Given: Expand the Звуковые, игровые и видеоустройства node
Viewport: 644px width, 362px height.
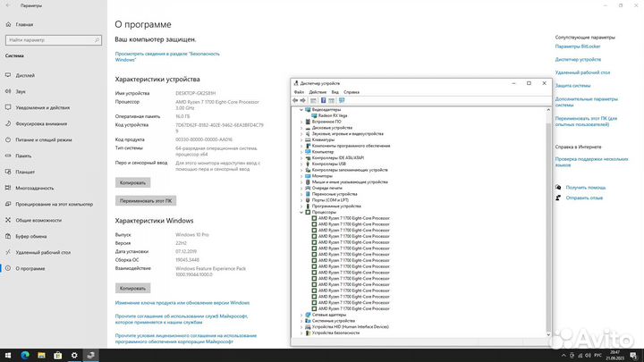Looking at the screenshot, I should 301,134.
